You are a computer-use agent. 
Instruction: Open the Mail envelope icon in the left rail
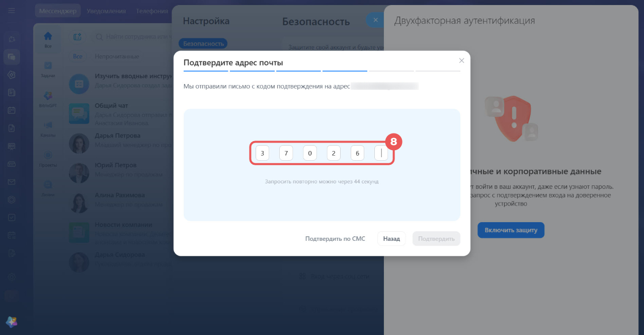pos(12,182)
